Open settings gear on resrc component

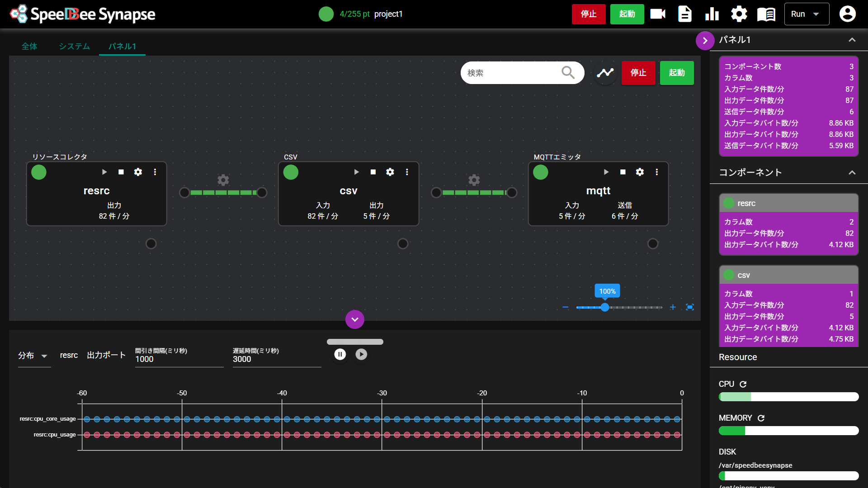tap(138, 172)
